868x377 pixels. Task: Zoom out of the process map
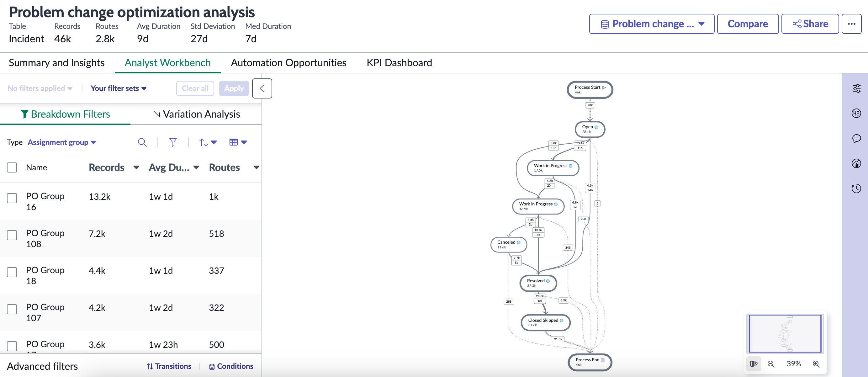pyautogui.click(x=770, y=364)
